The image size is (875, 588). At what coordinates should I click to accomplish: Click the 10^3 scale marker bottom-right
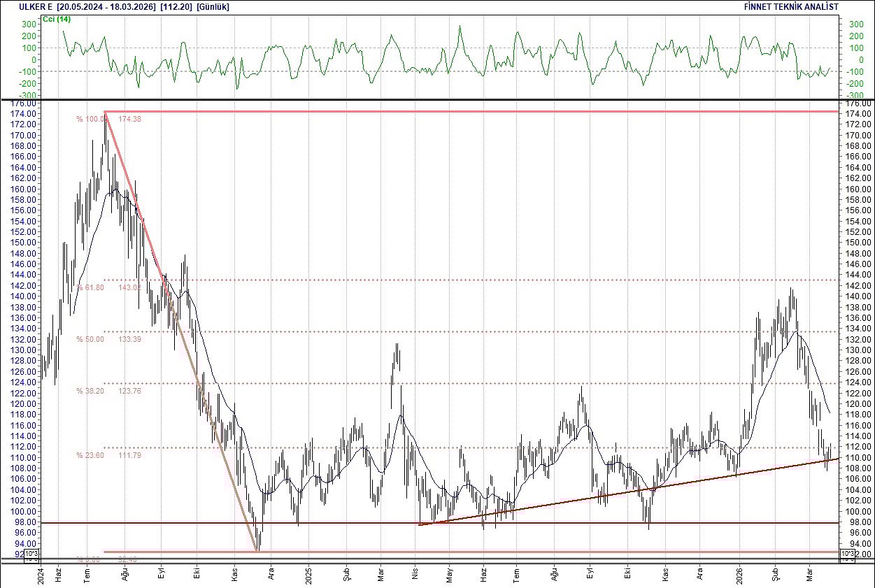coord(847,552)
